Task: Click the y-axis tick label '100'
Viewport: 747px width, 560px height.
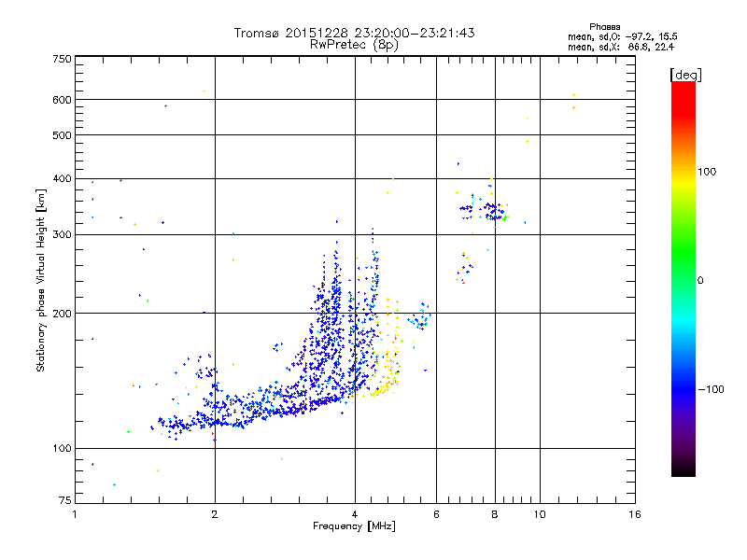Action: tap(62, 449)
